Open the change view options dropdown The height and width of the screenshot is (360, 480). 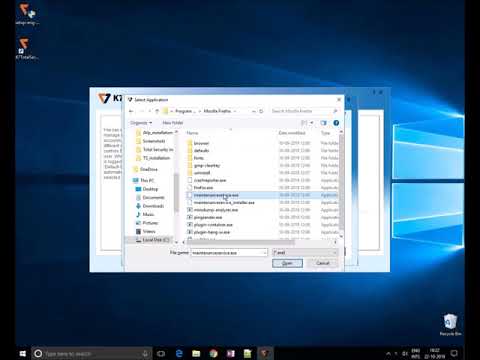[312, 123]
